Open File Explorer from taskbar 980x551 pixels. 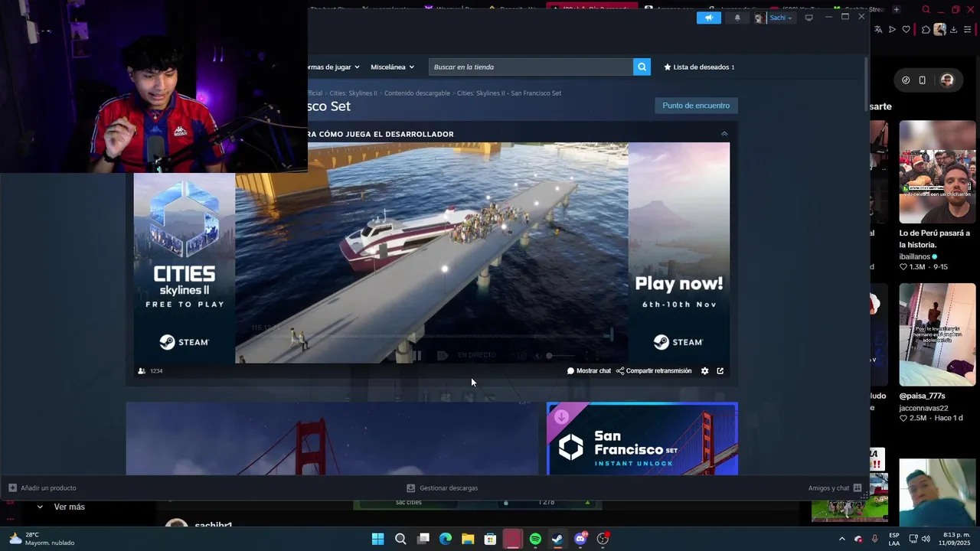(x=468, y=539)
